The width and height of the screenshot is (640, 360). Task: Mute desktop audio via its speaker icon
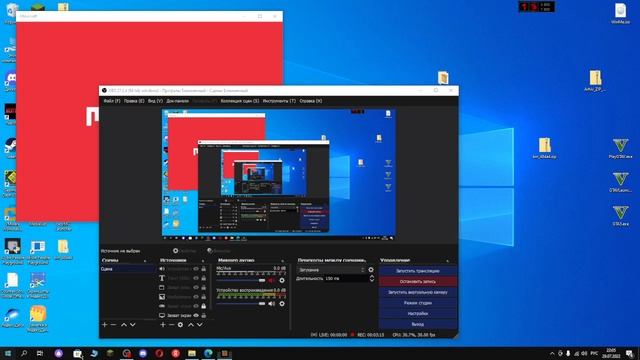(272, 304)
